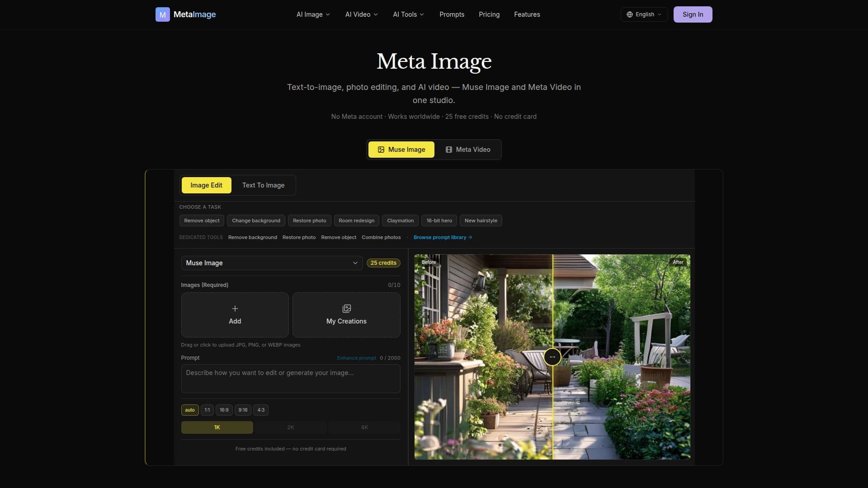Switch to the Meta Video mode
868x488 pixels.
click(468, 150)
